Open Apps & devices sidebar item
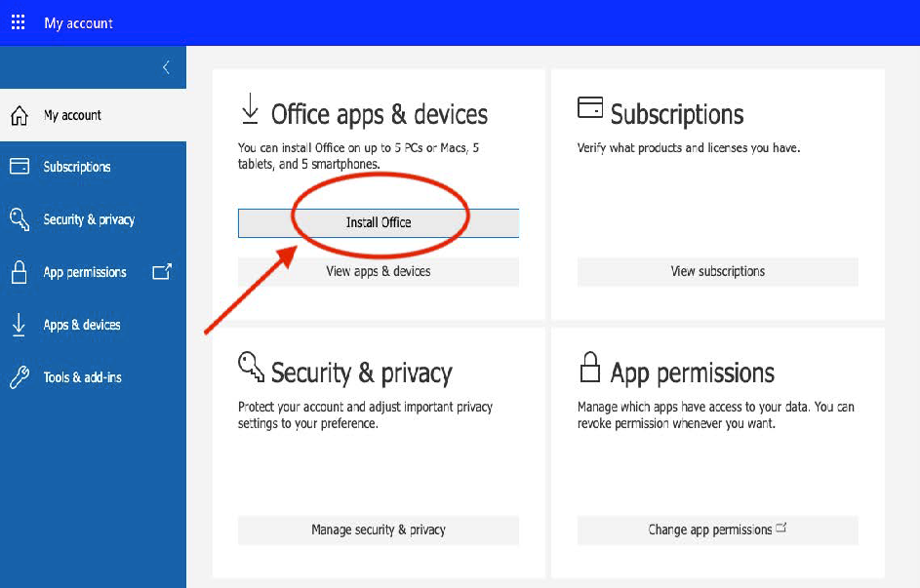This screenshot has height=588, width=920. pyautogui.click(x=94, y=325)
